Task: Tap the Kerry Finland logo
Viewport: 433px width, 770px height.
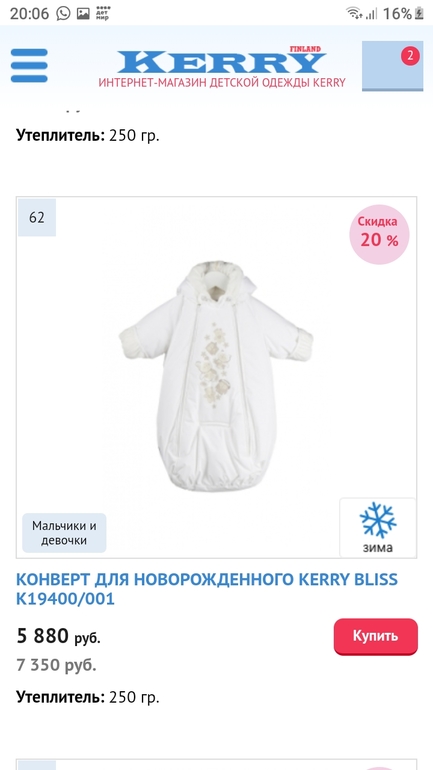Action: click(221, 60)
